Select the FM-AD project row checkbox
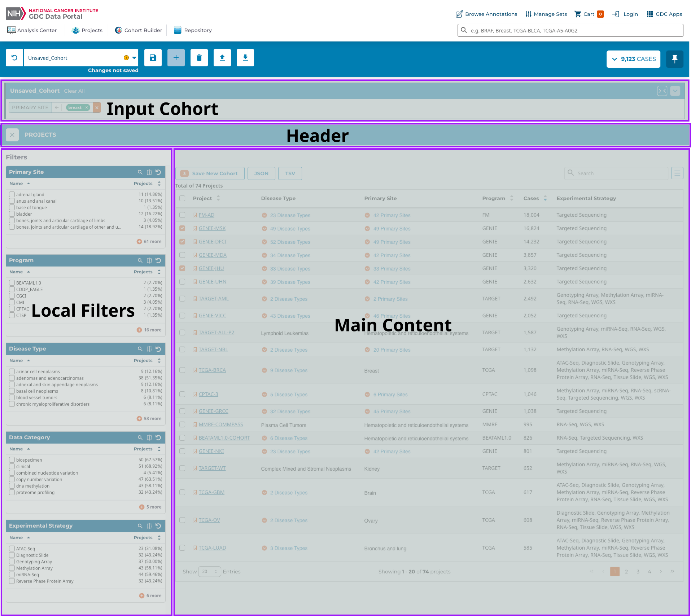The height and width of the screenshot is (616, 691). [x=182, y=215]
